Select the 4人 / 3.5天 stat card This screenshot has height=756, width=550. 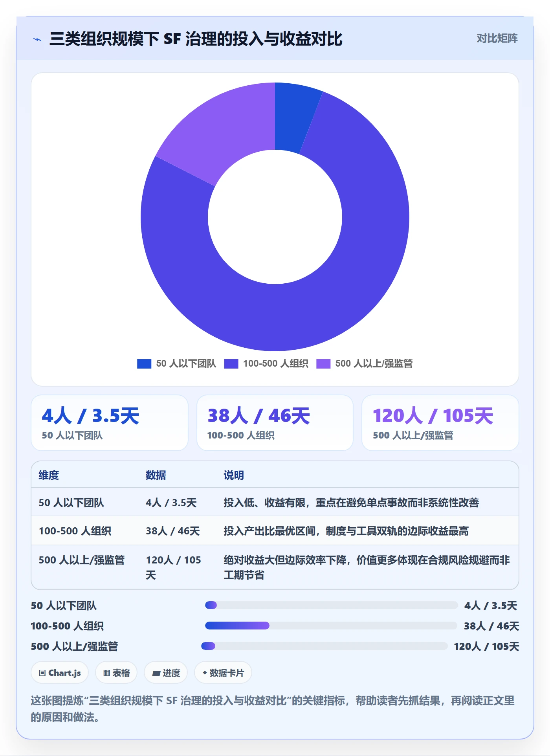[x=110, y=423]
